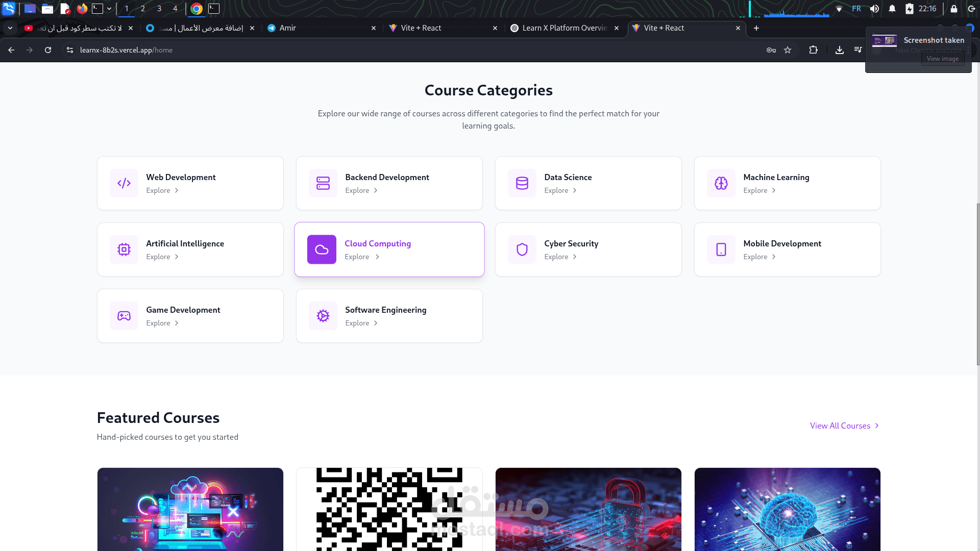Click the lock screen icon in panel
The image size is (980, 551).
coord(954,9)
